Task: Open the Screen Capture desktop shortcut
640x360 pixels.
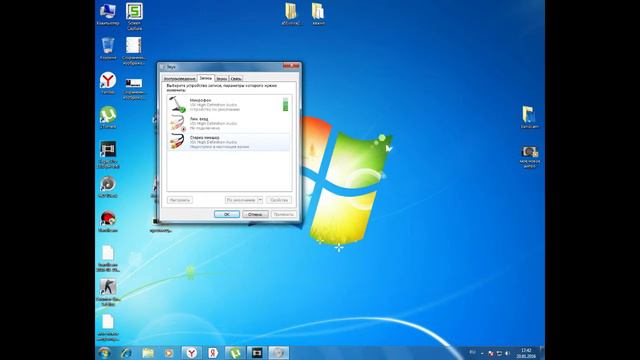Action: (x=134, y=16)
